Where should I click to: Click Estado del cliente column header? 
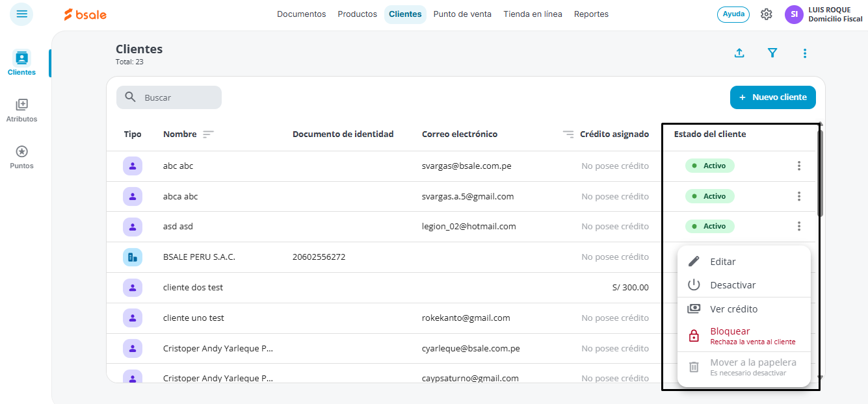[x=710, y=134]
